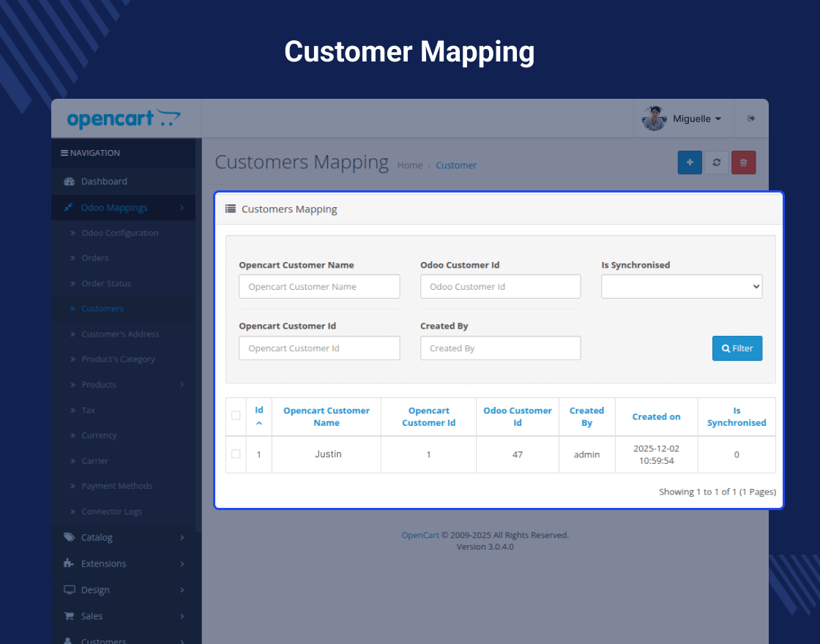820x644 pixels.
Task: Open the Order Status menu item
Action: point(106,283)
